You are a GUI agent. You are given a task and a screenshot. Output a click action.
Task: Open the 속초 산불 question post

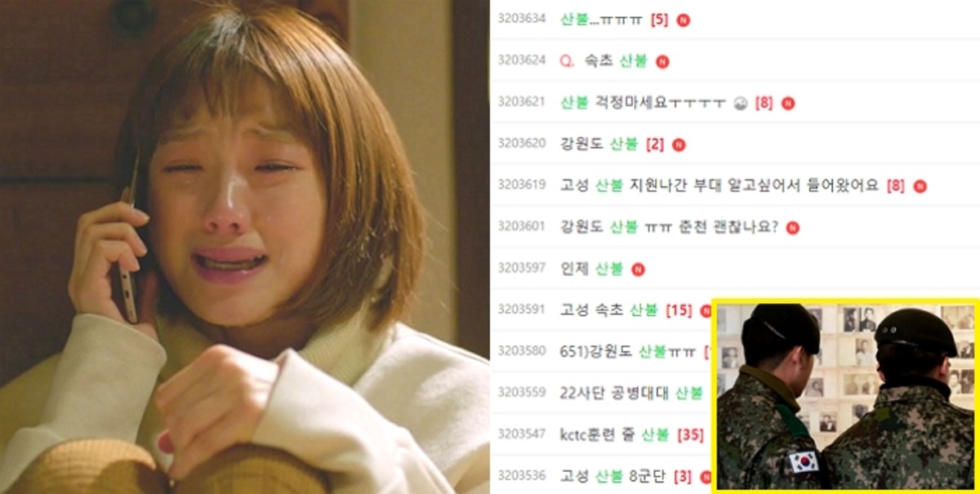tap(616, 61)
